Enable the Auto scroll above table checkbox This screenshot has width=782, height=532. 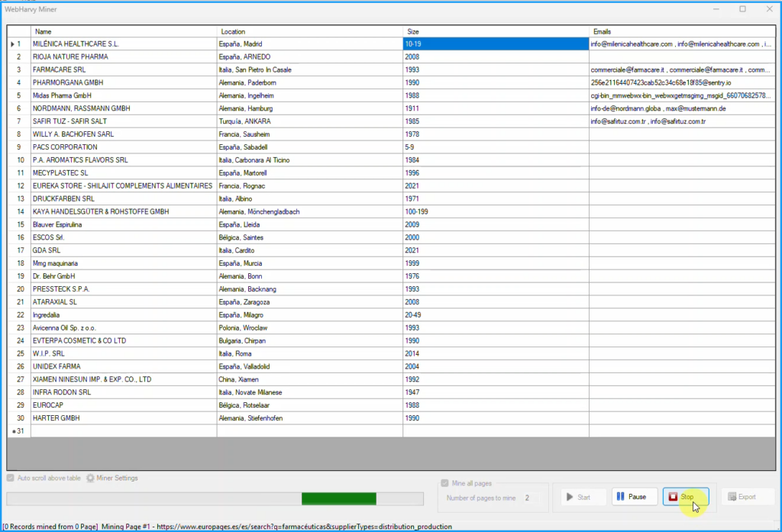click(11, 479)
